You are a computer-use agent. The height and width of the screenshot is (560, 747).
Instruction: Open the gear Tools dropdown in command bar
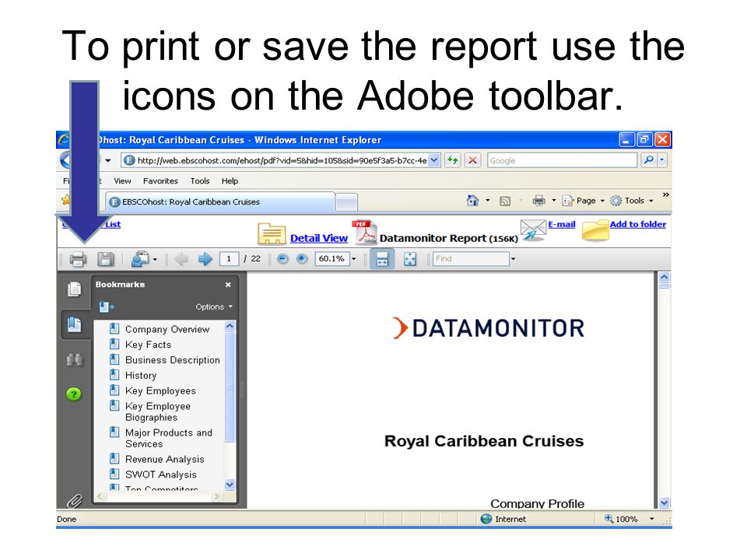(632, 201)
